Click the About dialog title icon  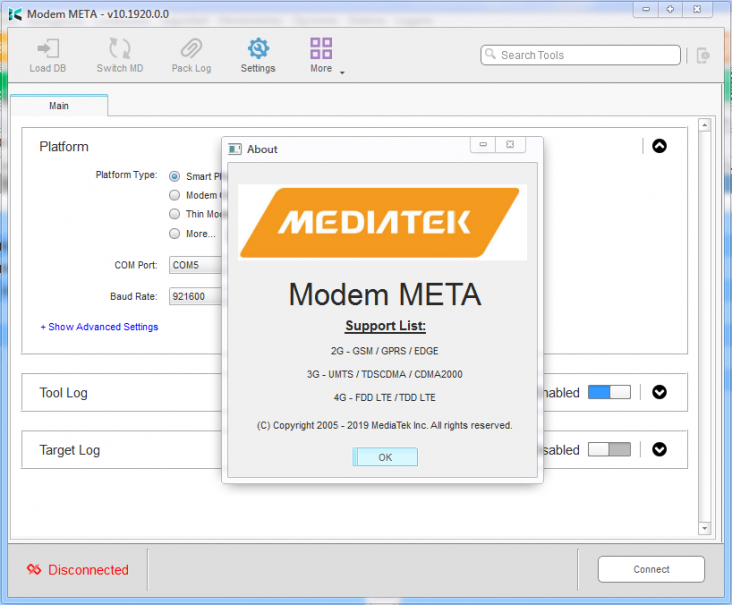pyautogui.click(x=235, y=149)
